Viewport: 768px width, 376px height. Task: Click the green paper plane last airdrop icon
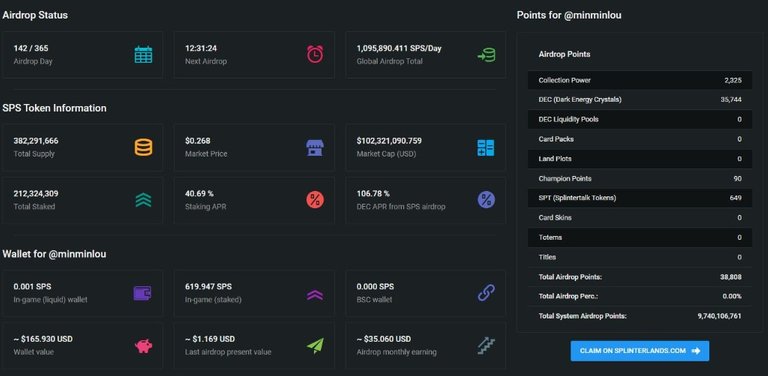pos(315,346)
